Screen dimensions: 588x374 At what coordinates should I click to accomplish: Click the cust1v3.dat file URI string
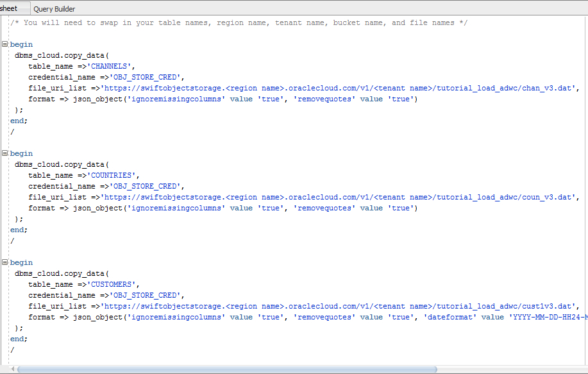[x=338, y=307]
